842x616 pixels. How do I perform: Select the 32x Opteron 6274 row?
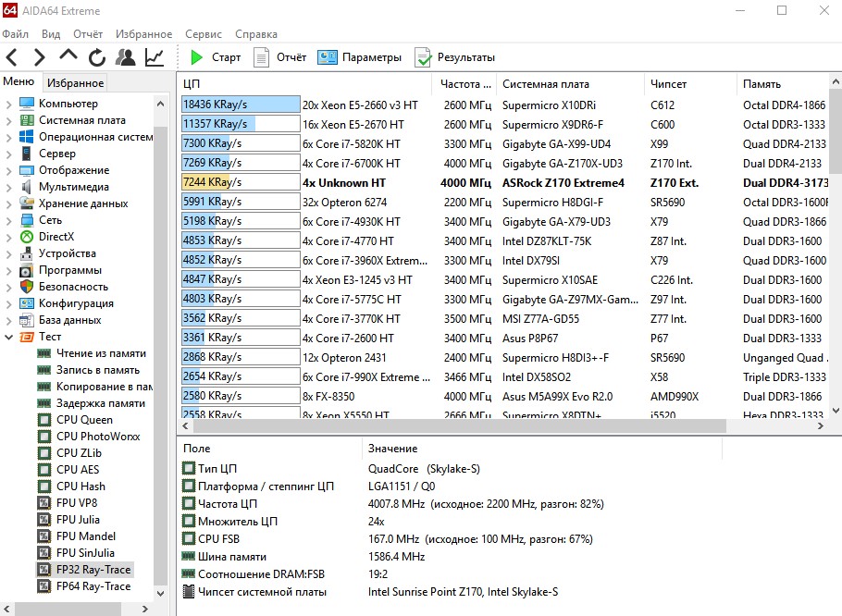pos(505,202)
